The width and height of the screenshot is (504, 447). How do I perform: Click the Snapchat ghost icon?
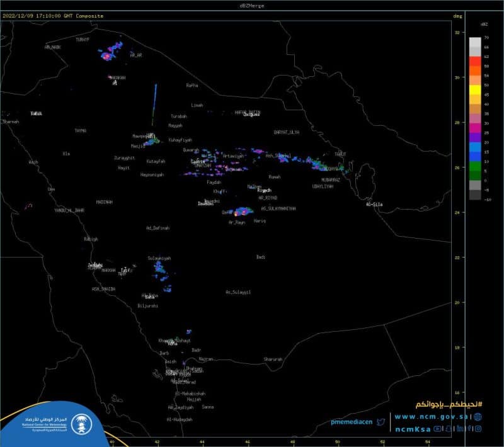[449, 429]
